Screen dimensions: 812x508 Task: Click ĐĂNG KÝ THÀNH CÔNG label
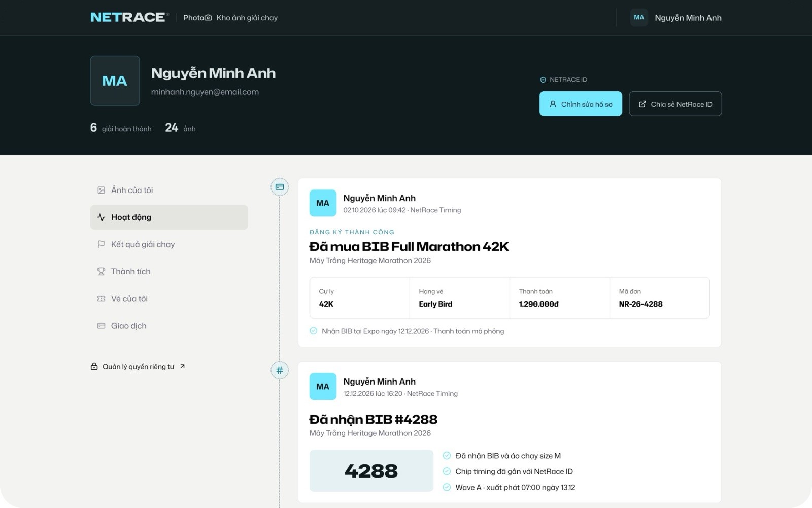click(x=352, y=232)
